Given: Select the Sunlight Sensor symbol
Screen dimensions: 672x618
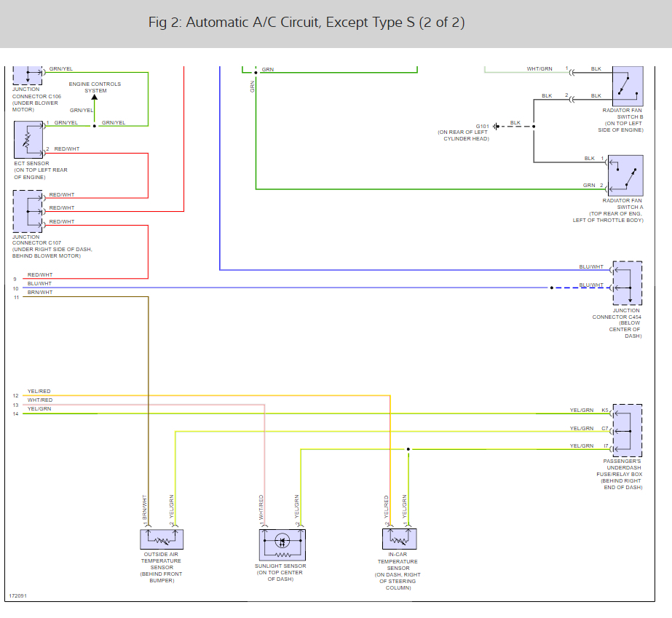Looking at the screenshot, I should [282, 544].
